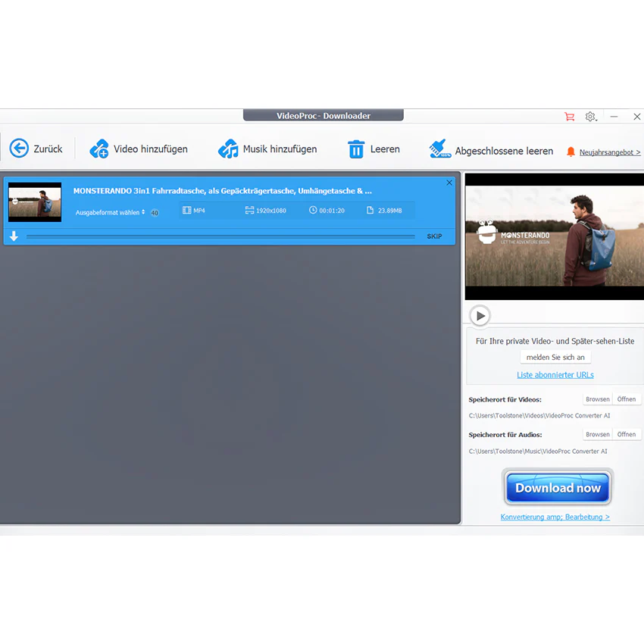644x644 pixels.
Task: Click the Abgeschlossene leeren label
Action: (504, 151)
